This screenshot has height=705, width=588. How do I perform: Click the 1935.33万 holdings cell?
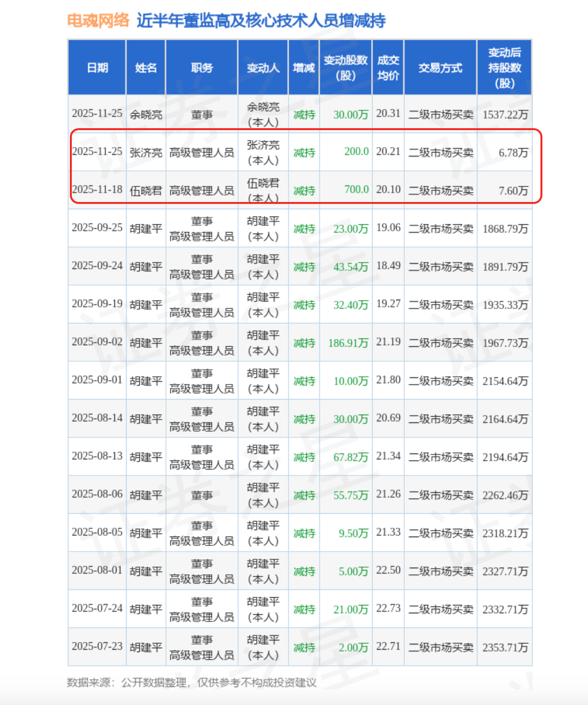click(505, 305)
